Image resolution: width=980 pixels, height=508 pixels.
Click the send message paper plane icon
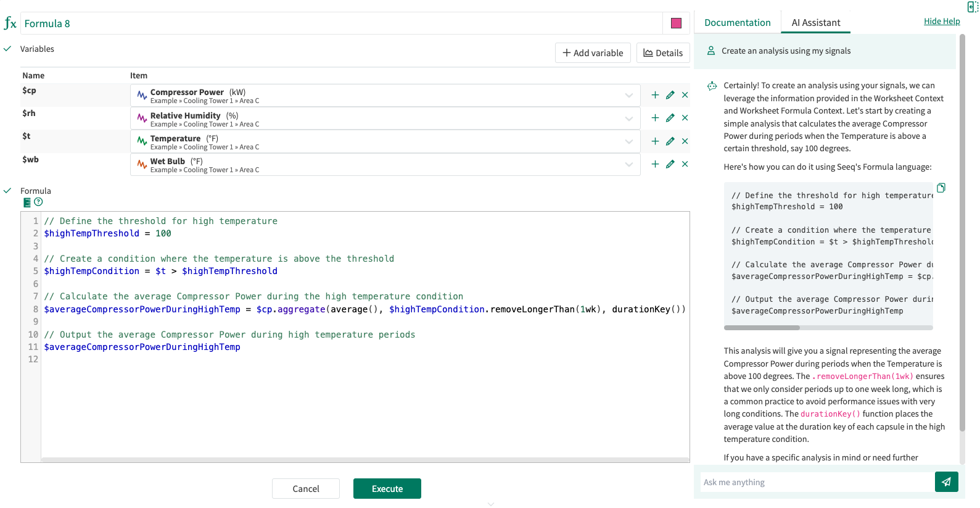[946, 482]
